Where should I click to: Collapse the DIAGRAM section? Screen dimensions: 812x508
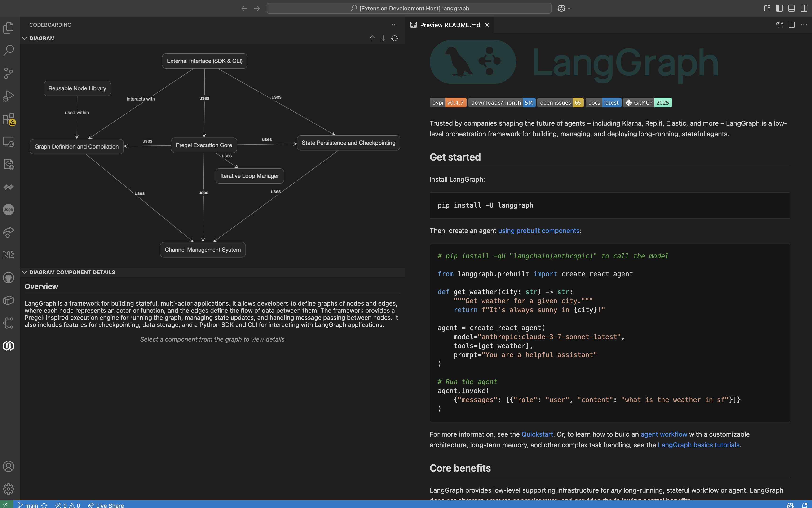25,38
